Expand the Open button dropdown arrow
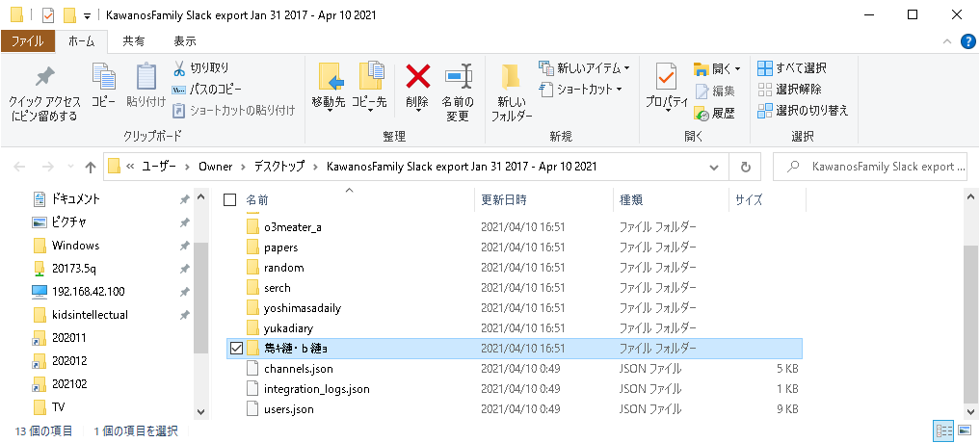The height and width of the screenshot is (443, 980). point(737,68)
